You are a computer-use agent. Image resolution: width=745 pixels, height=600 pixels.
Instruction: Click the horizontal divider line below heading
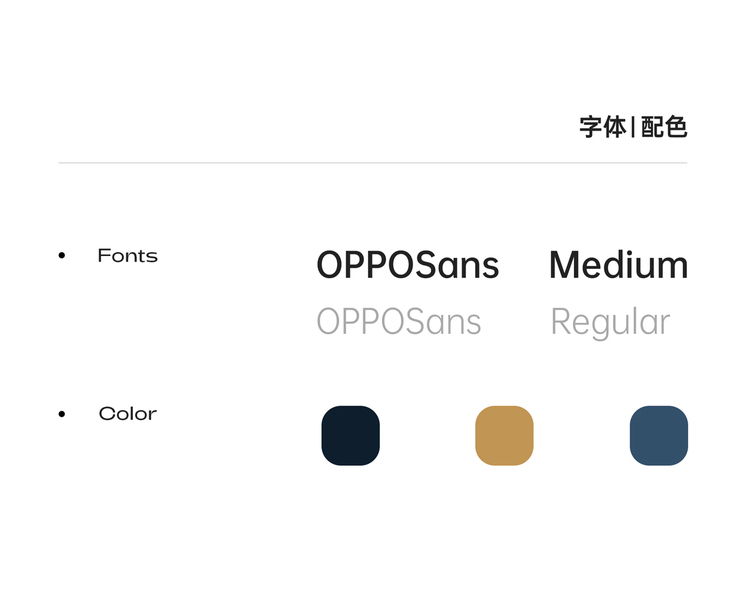(x=372, y=162)
